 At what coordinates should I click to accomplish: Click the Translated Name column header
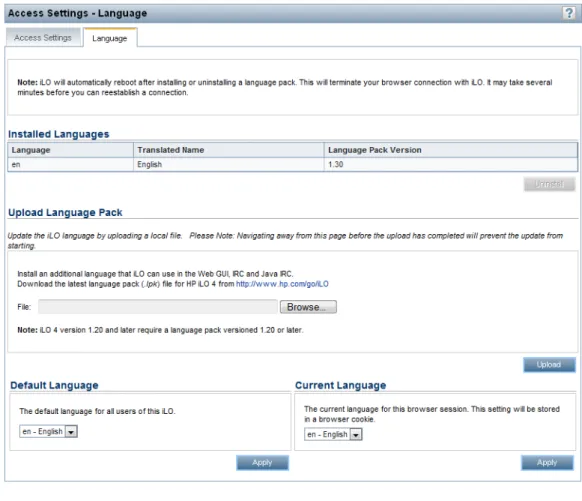coord(229,150)
